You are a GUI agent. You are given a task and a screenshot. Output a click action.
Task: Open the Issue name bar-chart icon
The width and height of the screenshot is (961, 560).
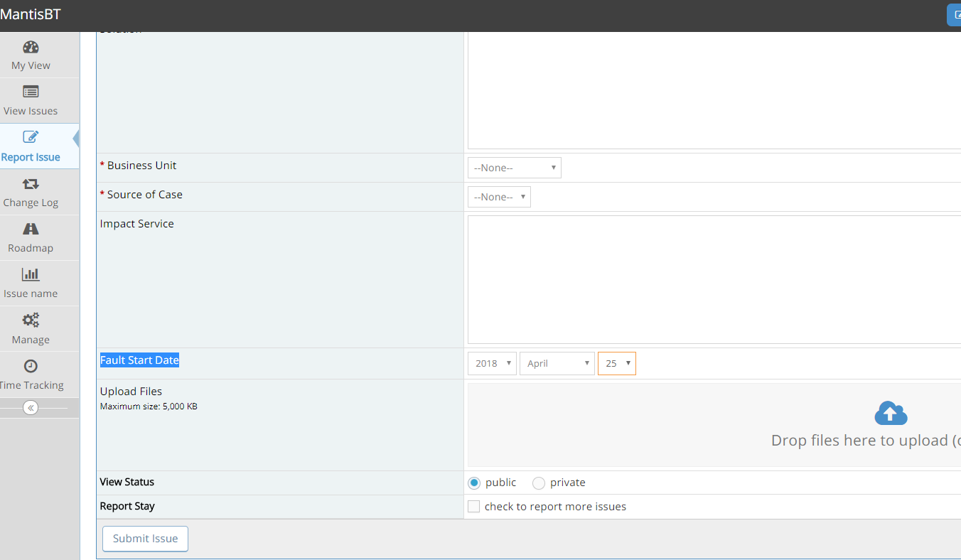(31, 274)
